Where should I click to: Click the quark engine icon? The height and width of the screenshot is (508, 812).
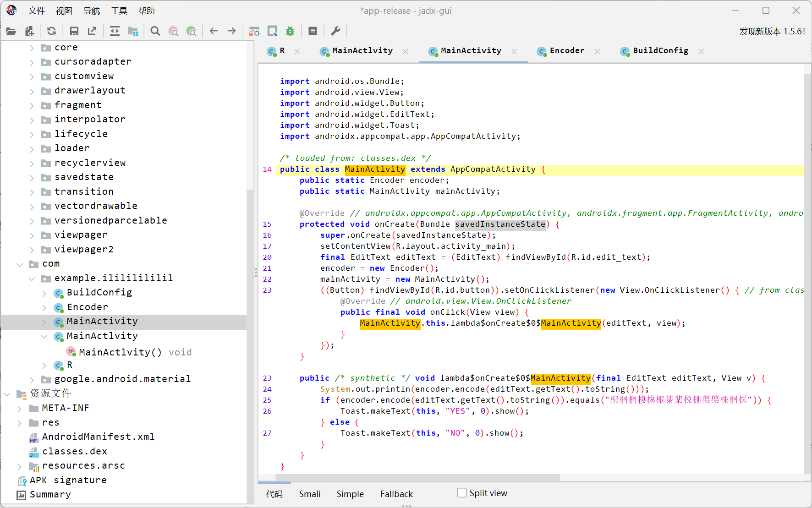pyautogui.click(x=272, y=31)
